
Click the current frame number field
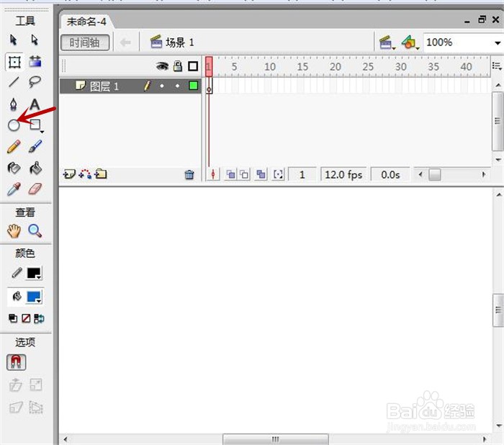pos(302,174)
